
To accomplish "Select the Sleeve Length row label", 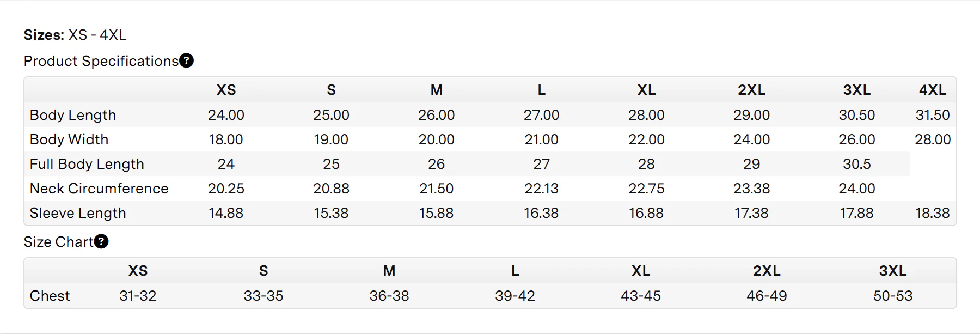I will pos(78,213).
